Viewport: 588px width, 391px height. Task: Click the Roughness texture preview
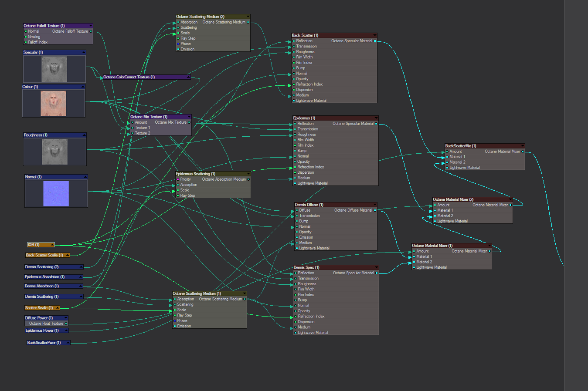pos(54,152)
